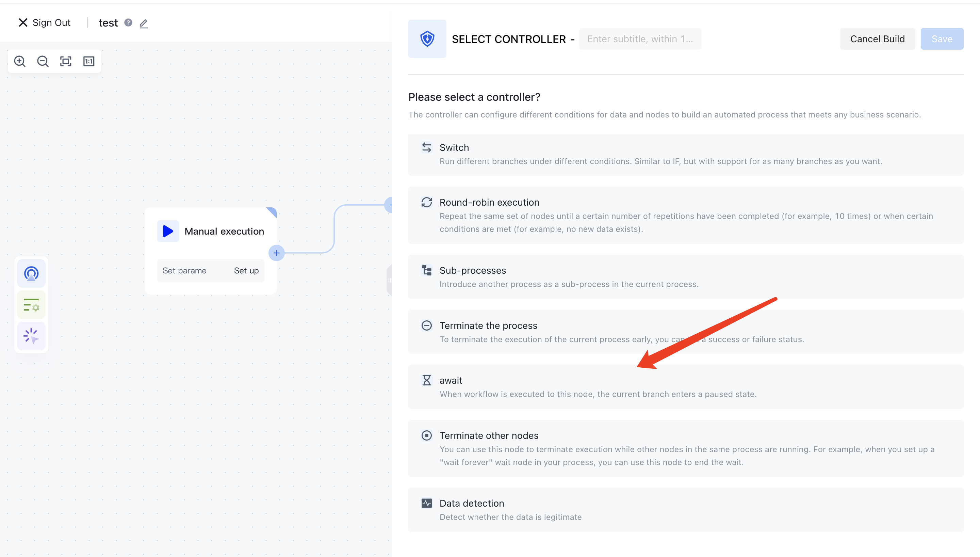
Task: Click the play icon on Manual execution node
Action: tap(168, 231)
